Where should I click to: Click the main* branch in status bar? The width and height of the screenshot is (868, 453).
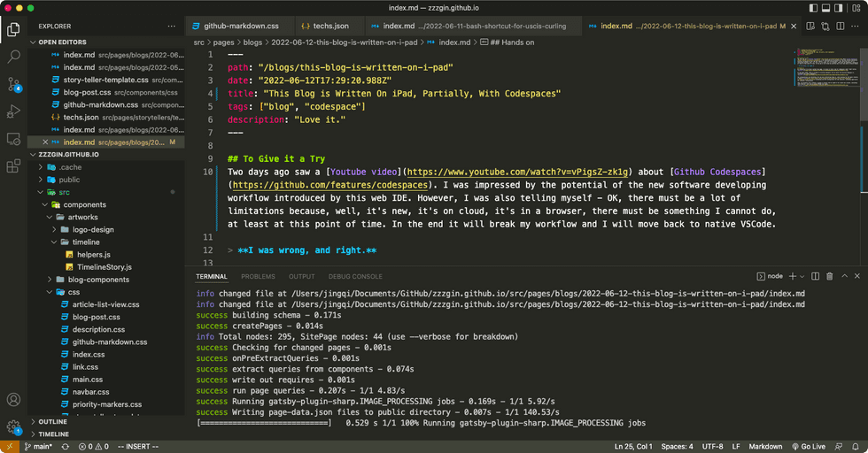coord(38,446)
